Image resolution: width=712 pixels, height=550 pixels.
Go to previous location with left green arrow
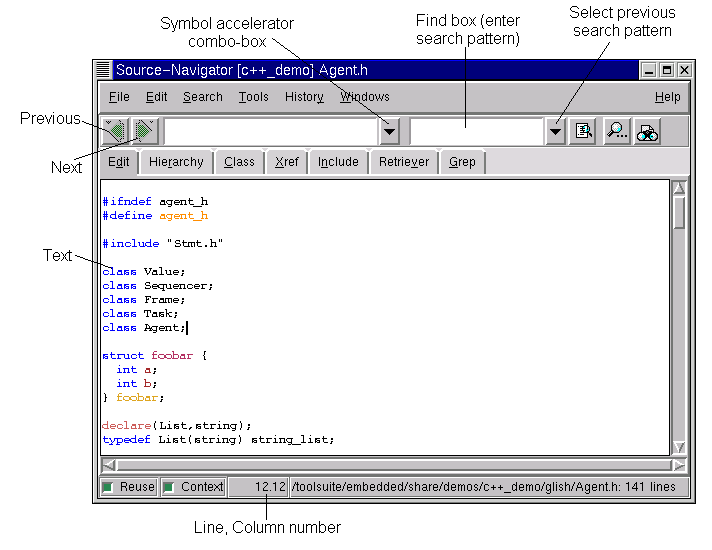point(116,131)
